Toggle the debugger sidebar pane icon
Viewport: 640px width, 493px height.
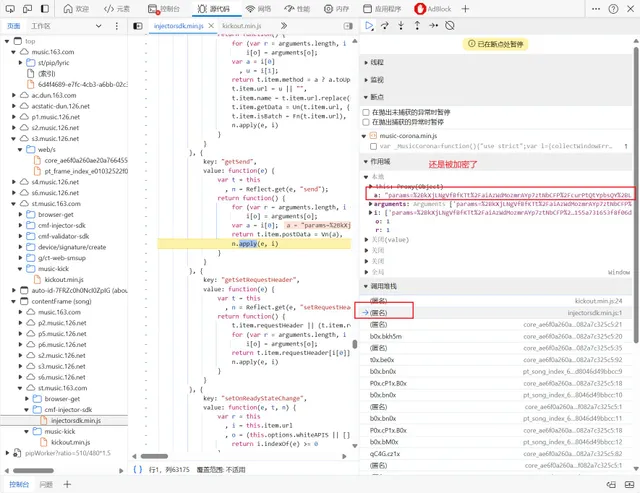[348, 26]
